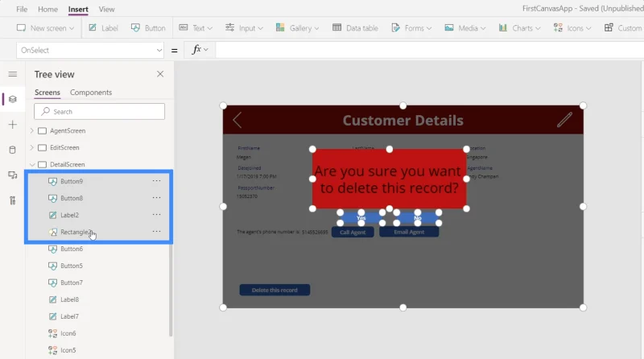Screen dimensions: 644x359
Task: Insert a Data table
Action: coord(355,28)
